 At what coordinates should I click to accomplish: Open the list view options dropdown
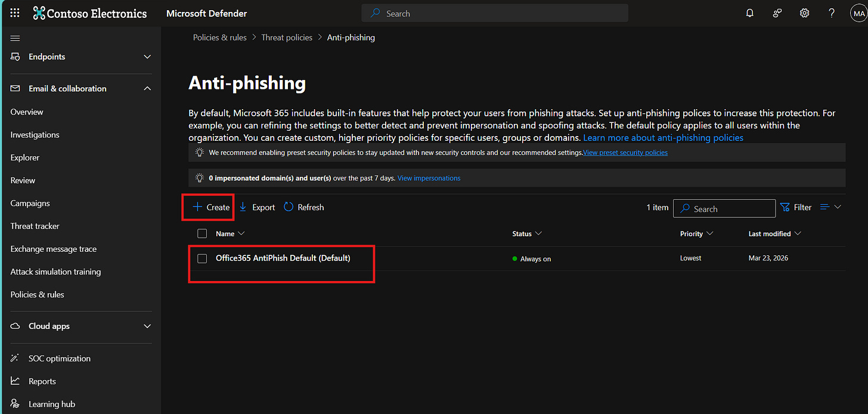click(831, 207)
